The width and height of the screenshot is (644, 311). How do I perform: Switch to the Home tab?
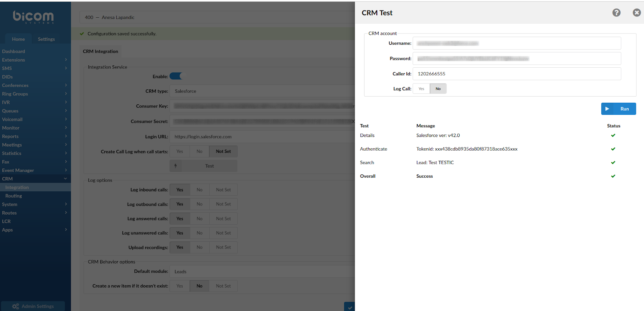19,39
